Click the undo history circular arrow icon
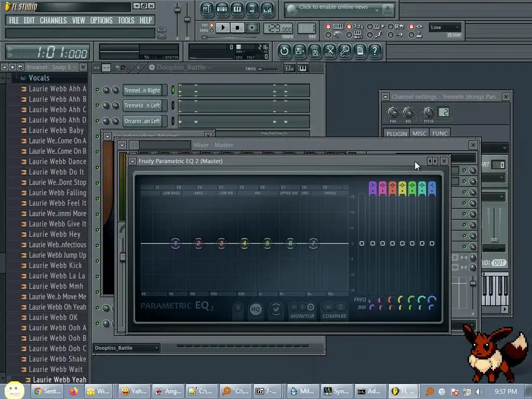 [284, 51]
